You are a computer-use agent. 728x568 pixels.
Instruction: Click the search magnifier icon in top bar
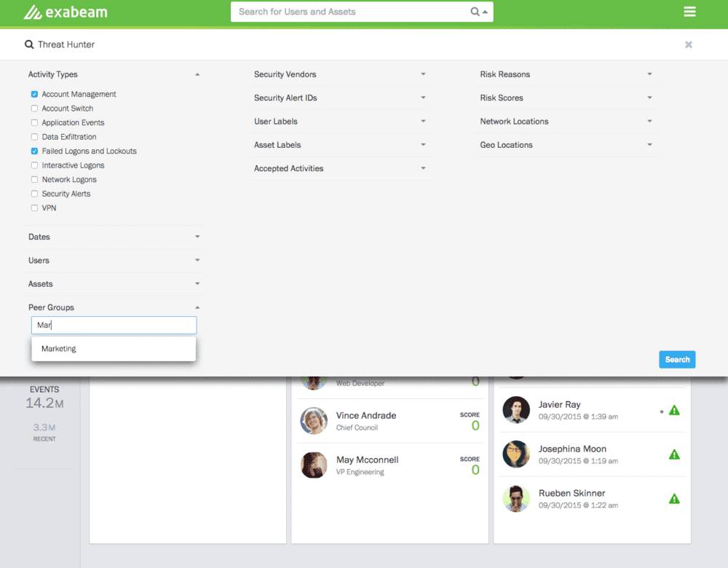tap(475, 12)
